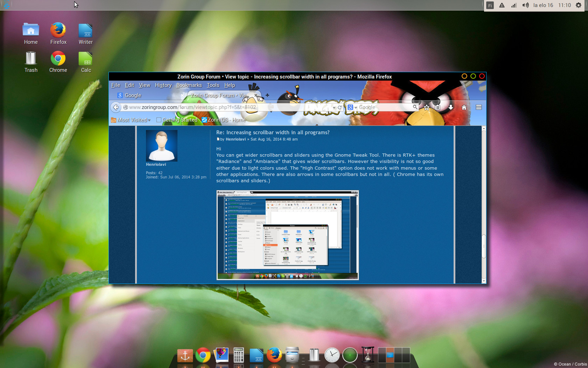This screenshot has height=368, width=588.
Task: Open the Calc desktop shortcut
Action: tap(86, 62)
